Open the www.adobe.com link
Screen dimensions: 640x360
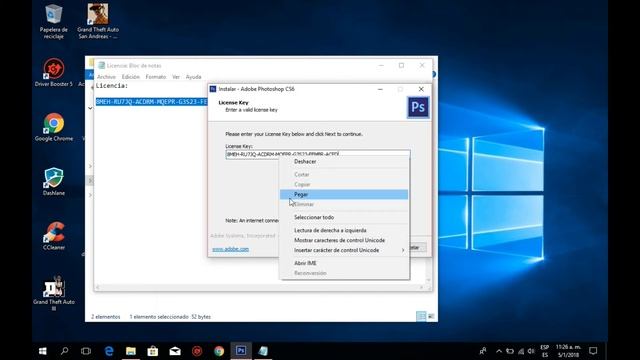(230, 249)
